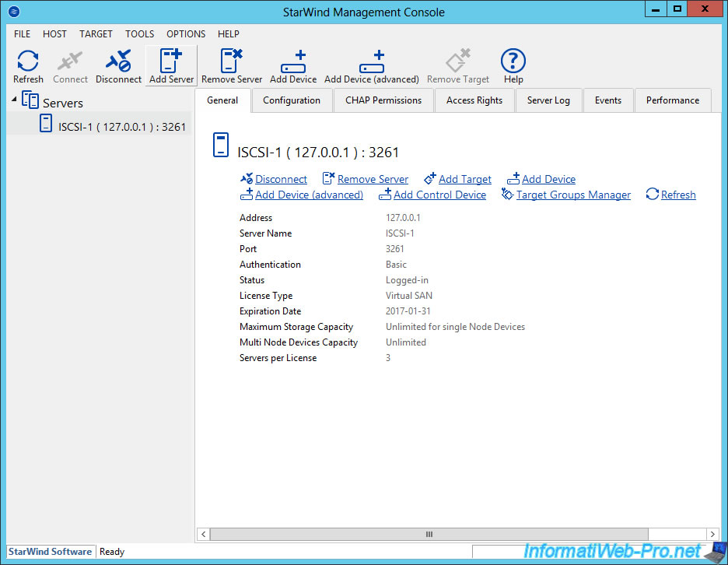Screen dimensions: 728x565
Task: Click the Disconnect link icon in General pane
Action: click(x=247, y=178)
